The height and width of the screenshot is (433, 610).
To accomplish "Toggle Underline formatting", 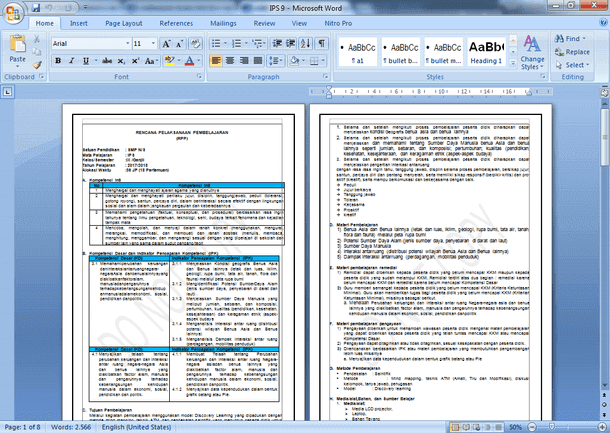I will (x=86, y=61).
